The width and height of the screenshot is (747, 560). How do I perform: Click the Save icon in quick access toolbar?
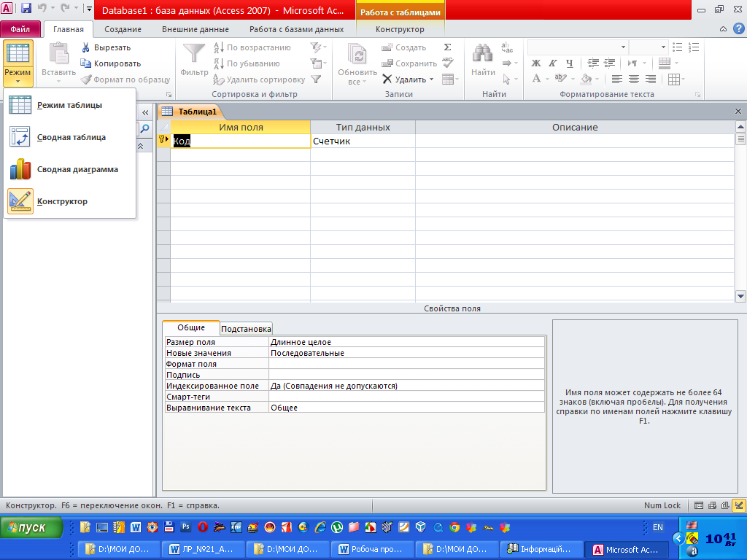(26, 8)
